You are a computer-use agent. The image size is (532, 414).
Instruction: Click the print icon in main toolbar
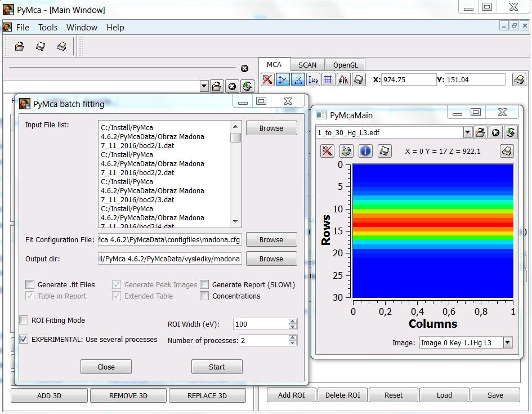coord(61,46)
